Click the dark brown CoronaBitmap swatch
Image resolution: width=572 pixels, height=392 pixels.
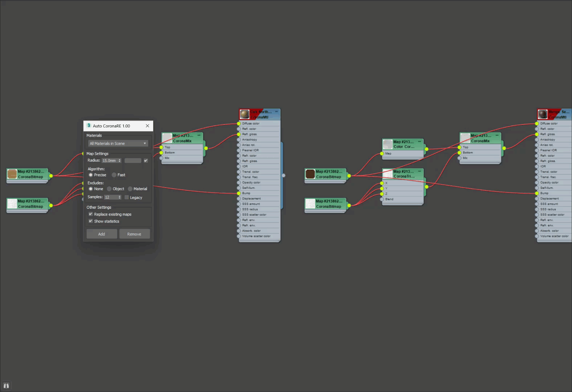click(x=310, y=174)
